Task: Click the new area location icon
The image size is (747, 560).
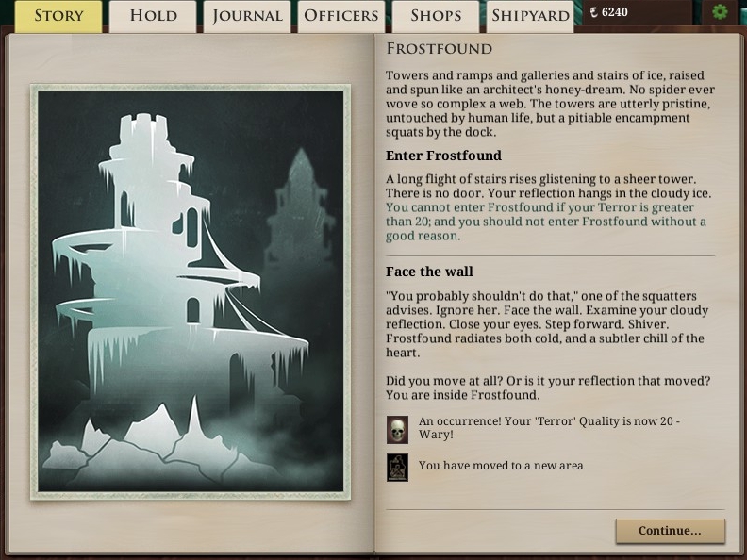Action: [397, 468]
